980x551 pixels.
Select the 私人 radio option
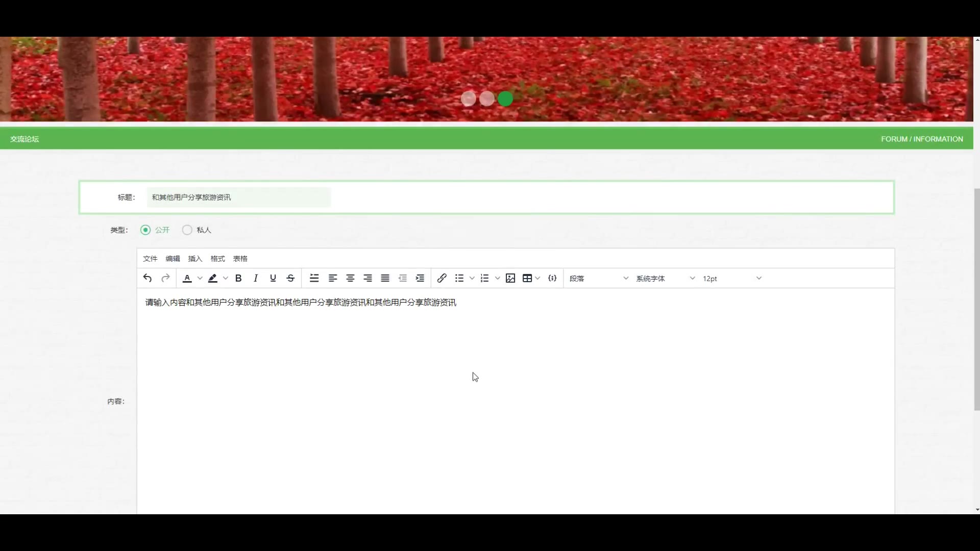187,230
